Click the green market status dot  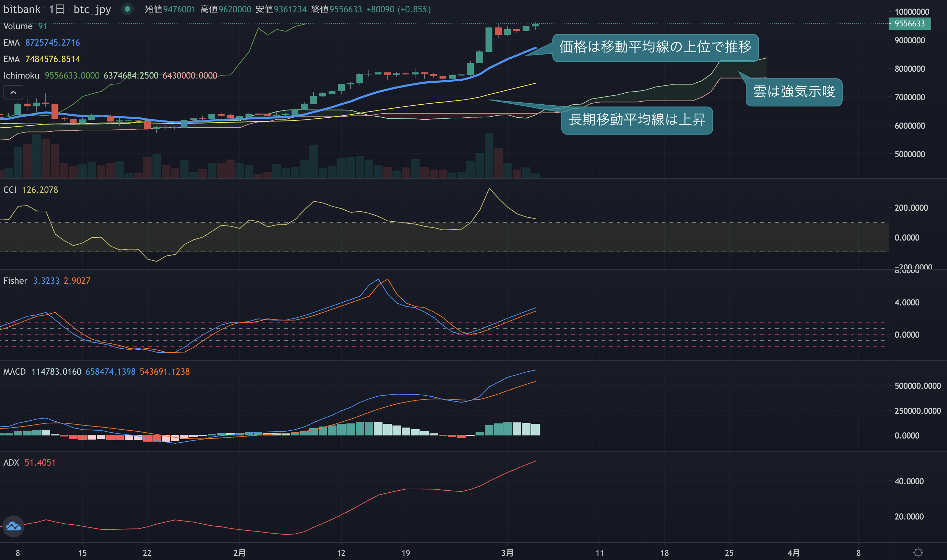coord(127,9)
